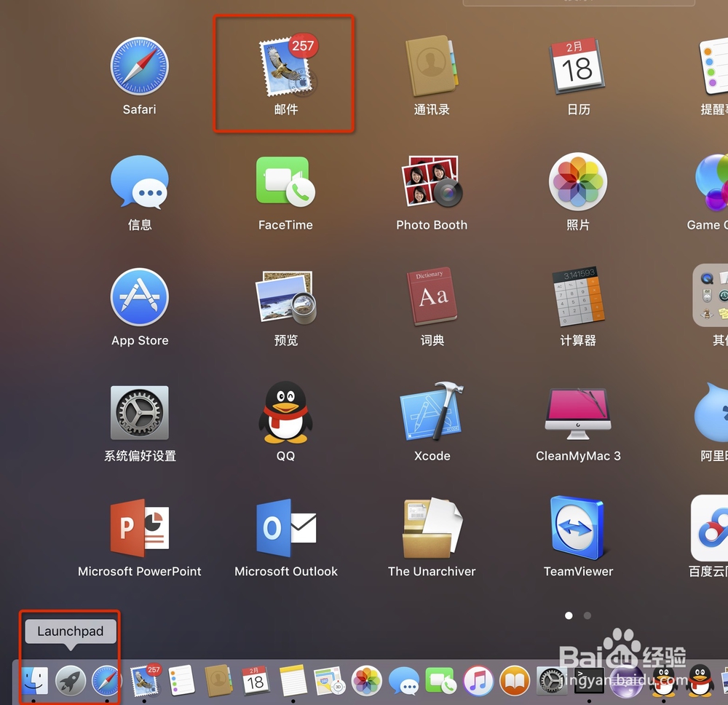
Task: Launch TeamViewer app
Action: [x=578, y=528]
